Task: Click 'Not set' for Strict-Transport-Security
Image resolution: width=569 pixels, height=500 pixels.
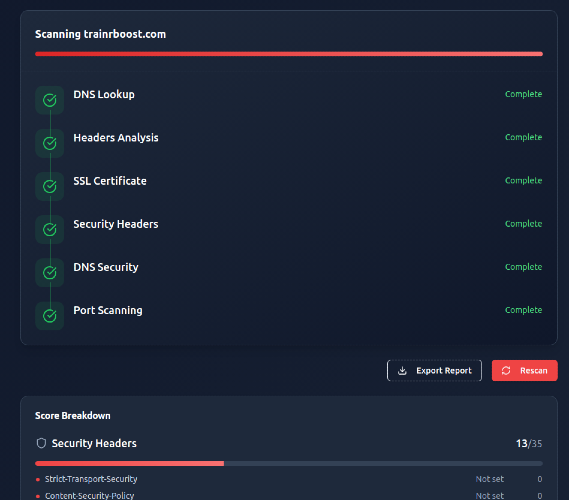Action: (490, 479)
